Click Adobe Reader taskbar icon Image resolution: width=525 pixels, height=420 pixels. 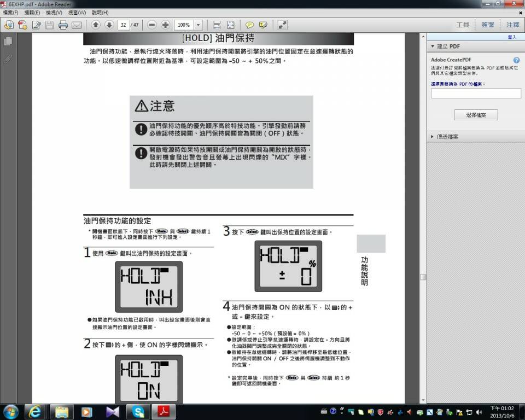pos(164,412)
